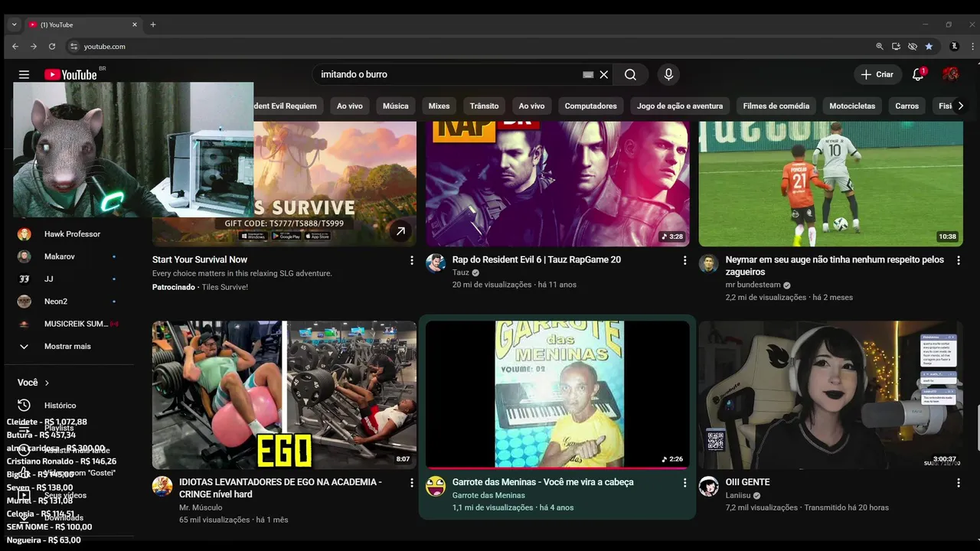
Task: Open the gym EGO video thumbnail
Action: click(x=284, y=395)
